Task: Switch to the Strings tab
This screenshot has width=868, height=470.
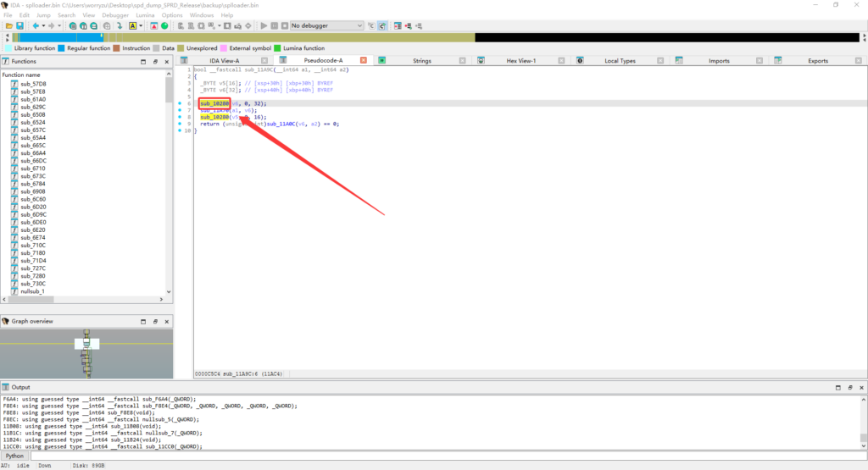Action: (x=422, y=61)
